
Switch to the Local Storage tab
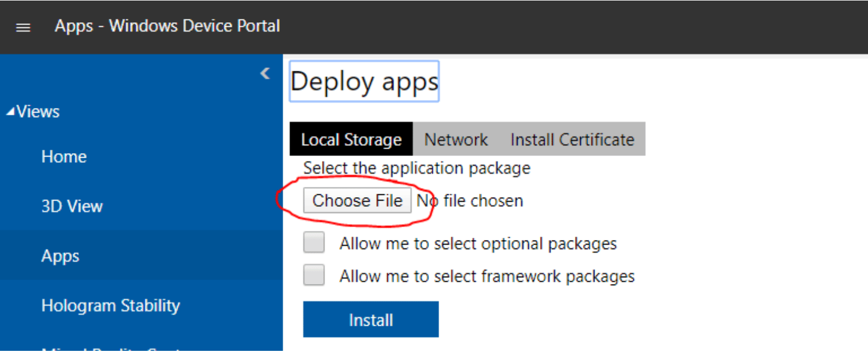(351, 139)
